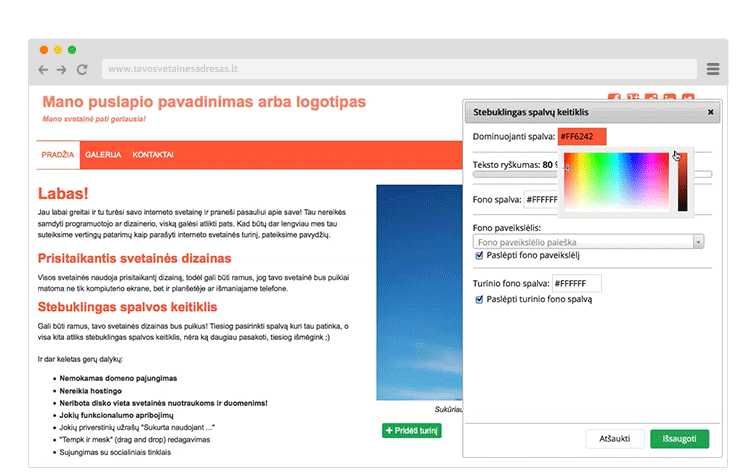Screen dimensions: 740x473
Task: Click the site title Mano puslapio pavadinimas
Action: coord(204,102)
